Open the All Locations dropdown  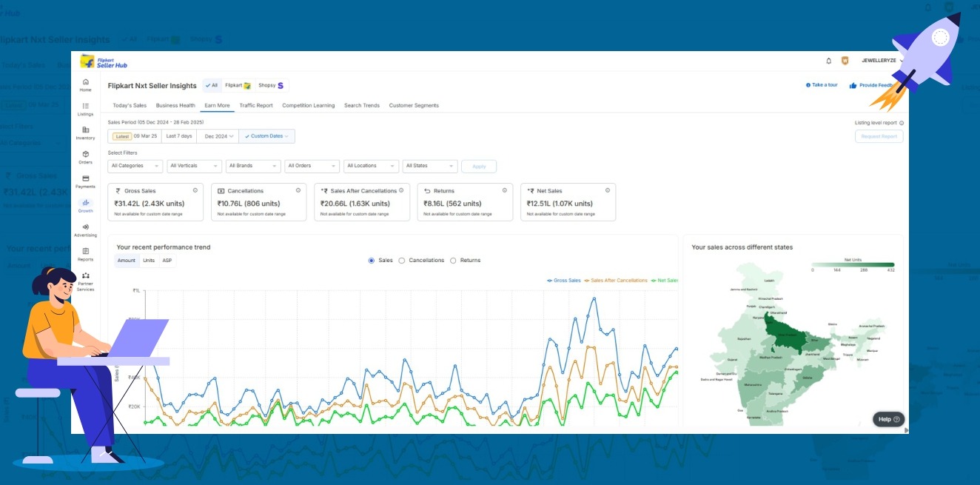pyautogui.click(x=372, y=166)
